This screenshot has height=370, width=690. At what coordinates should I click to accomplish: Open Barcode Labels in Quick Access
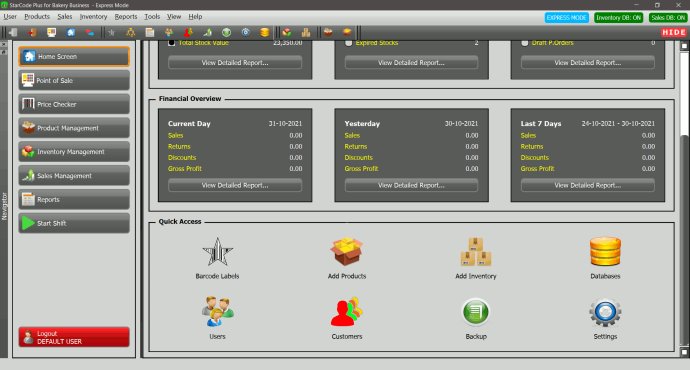pyautogui.click(x=217, y=258)
